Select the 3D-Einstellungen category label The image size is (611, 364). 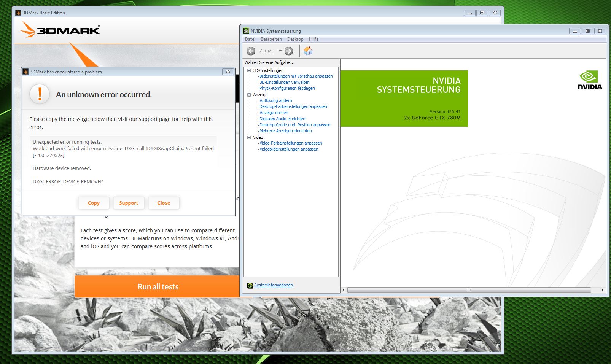pyautogui.click(x=268, y=70)
